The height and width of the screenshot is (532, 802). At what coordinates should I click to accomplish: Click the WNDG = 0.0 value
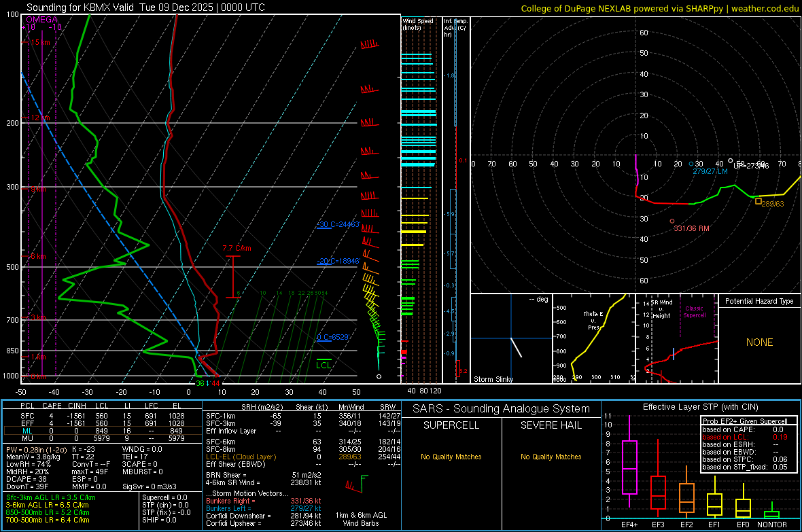tap(142, 449)
